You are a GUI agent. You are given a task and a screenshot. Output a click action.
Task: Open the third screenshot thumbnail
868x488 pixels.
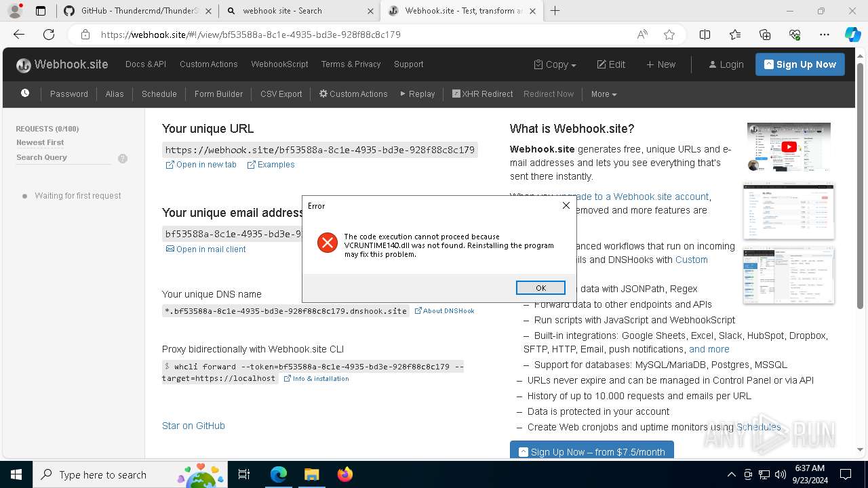pos(789,275)
